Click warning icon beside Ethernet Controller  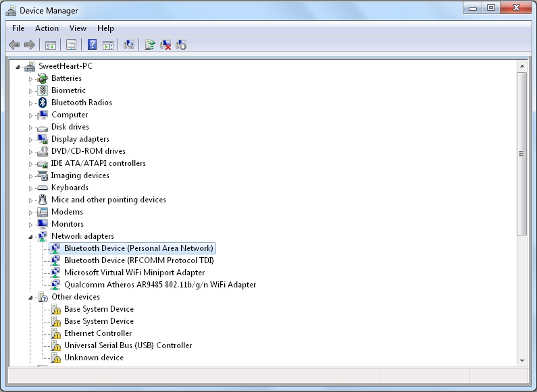[56, 333]
